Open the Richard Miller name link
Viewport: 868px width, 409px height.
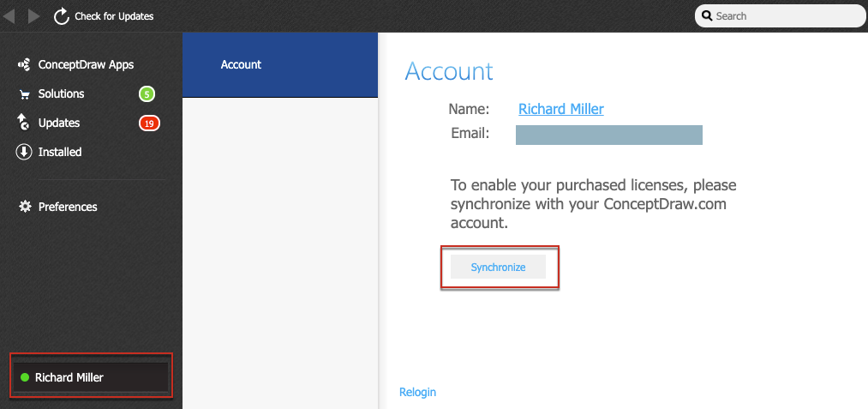click(562, 109)
